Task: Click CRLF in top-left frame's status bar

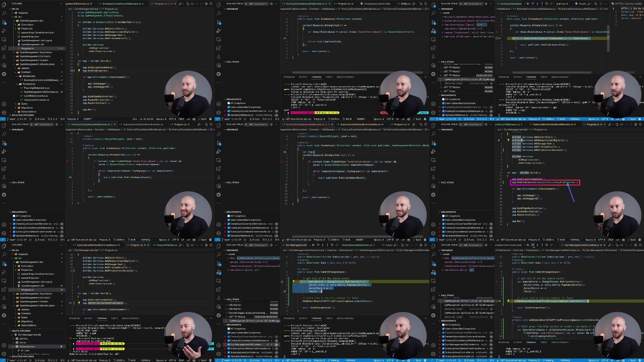Action: pos(181,119)
